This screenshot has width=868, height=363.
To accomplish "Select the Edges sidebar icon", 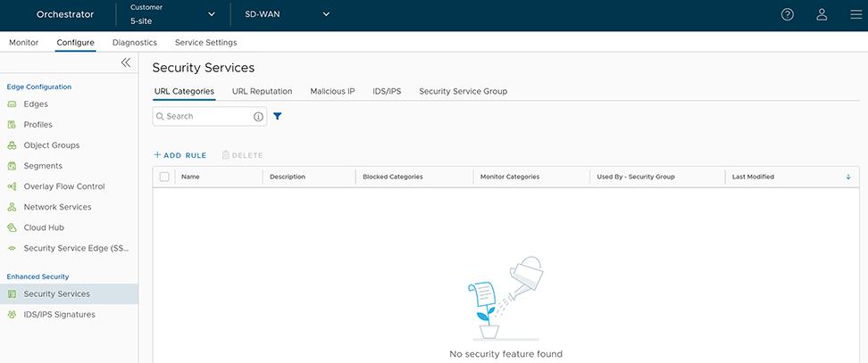I will [x=13, y=104].
